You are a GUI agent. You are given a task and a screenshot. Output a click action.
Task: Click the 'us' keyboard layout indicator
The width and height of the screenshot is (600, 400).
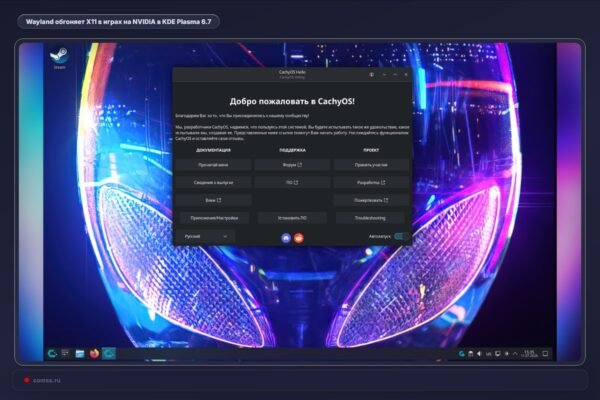pos(488,354)
